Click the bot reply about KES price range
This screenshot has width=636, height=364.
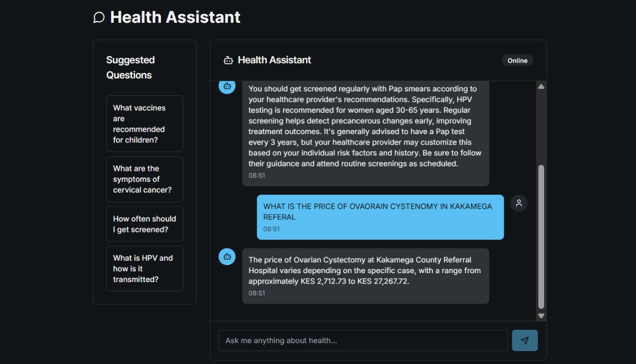(366, 276)
